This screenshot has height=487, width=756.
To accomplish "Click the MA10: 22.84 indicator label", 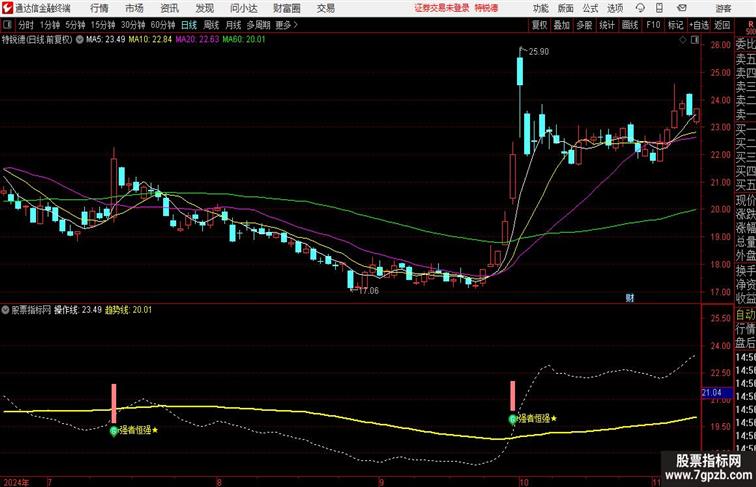I will (150, 40).
